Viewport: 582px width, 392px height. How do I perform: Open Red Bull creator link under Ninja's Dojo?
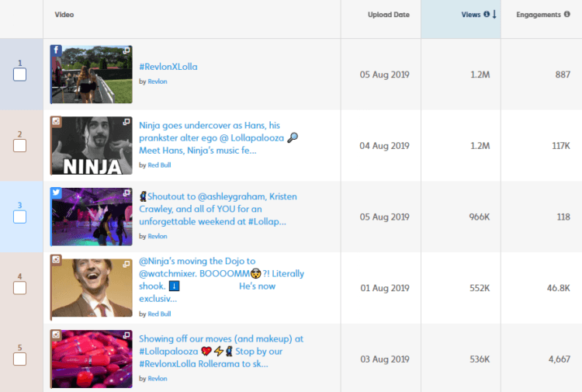click(x=159, y=314)
